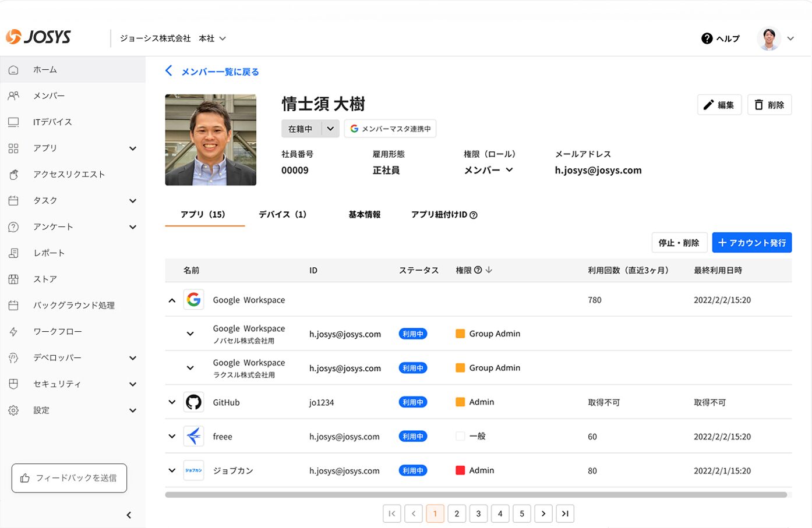Go to the next page arrow
This screenshot has width=812, height=528.
pyautogui.click(x=543, y=513)
